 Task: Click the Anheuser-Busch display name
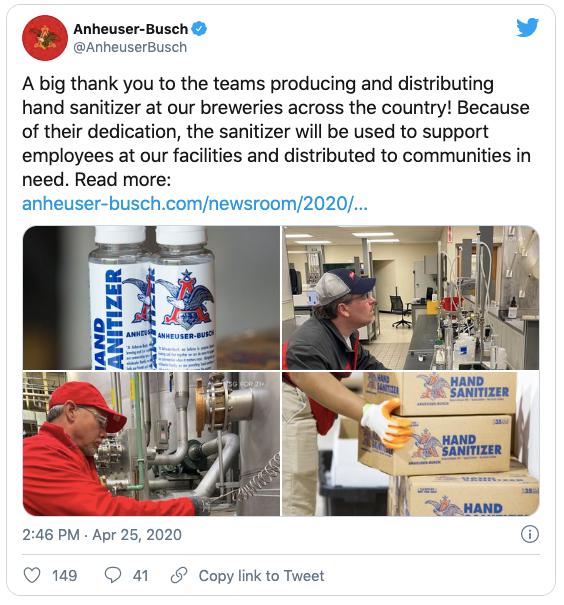[130, 29]
